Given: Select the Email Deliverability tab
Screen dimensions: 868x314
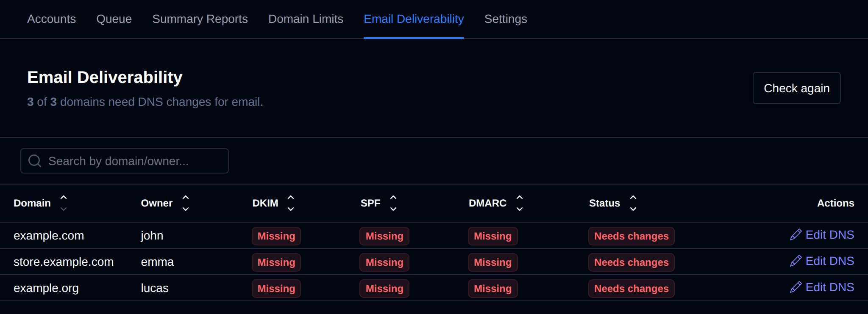Looking at the screenshot, I should (414, 19).
